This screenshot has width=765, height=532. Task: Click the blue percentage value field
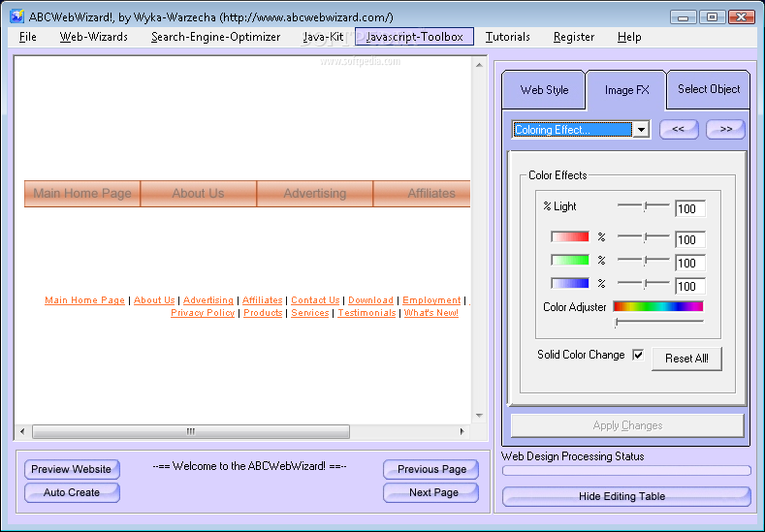pyautogui.click(x=690, y=286)
